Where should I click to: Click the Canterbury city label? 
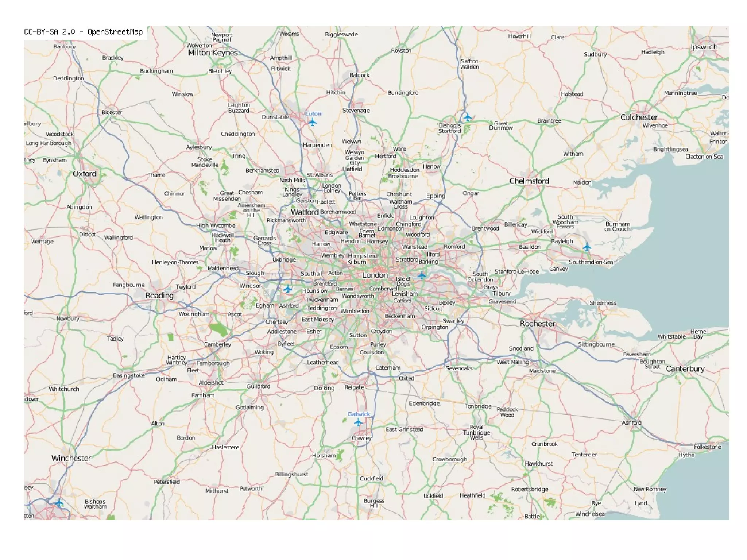(x=685, y=369)
